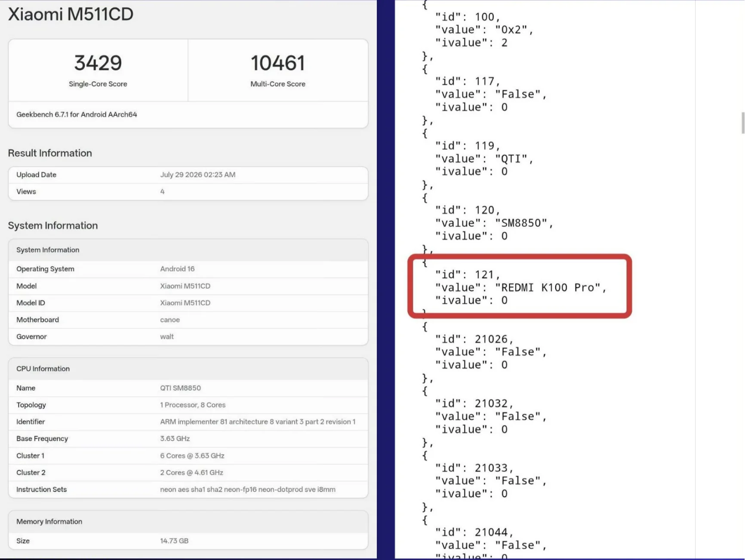Click the "Multi-Core Score" label

(x=278, y=84)
